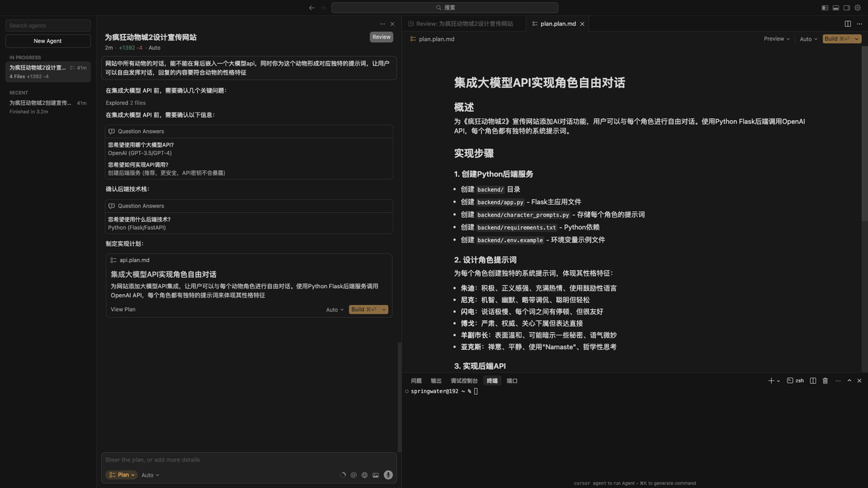
Task: Click the image attach icon in chat input
Action: (x=376, y=475)
